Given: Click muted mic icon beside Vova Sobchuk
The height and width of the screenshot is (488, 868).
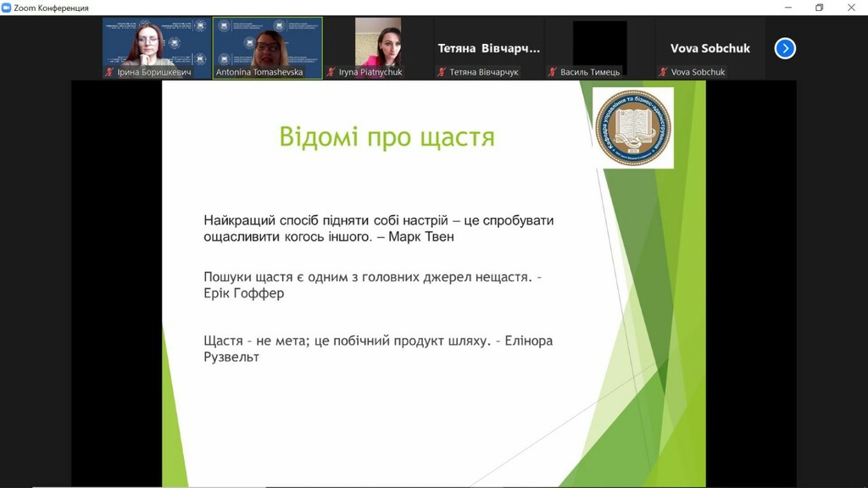Looking at the screenshot, I should (663, 72).
